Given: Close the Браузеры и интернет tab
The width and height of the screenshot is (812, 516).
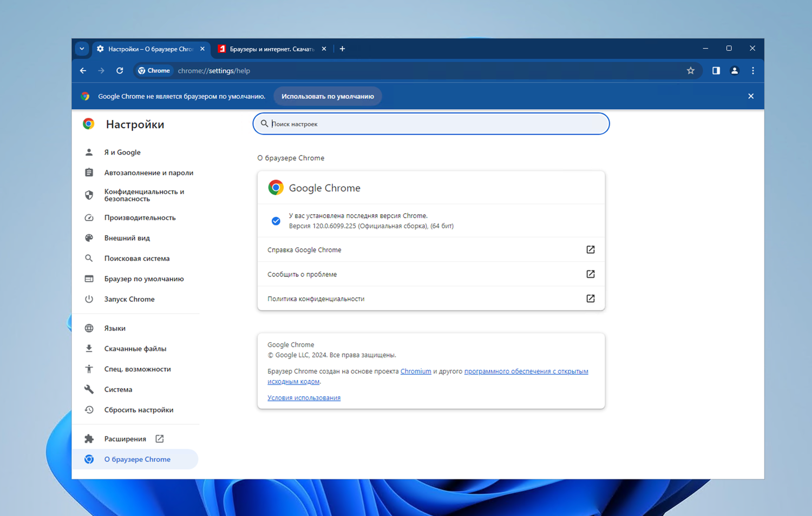Looking at the screenshot, I should coord(324,49).
